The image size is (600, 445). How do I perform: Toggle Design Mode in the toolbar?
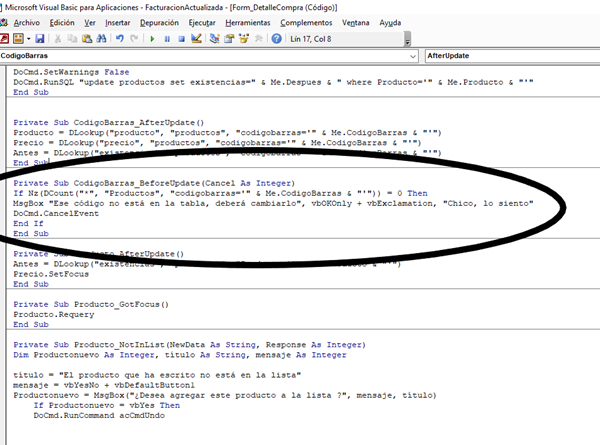pos(196,38)
